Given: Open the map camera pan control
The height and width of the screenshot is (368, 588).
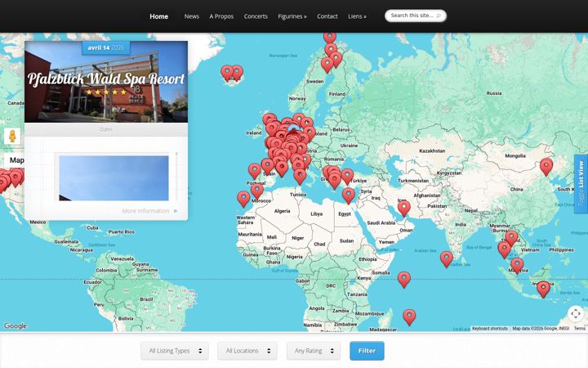Looking at the screenshot, I should tap(576, 313).
